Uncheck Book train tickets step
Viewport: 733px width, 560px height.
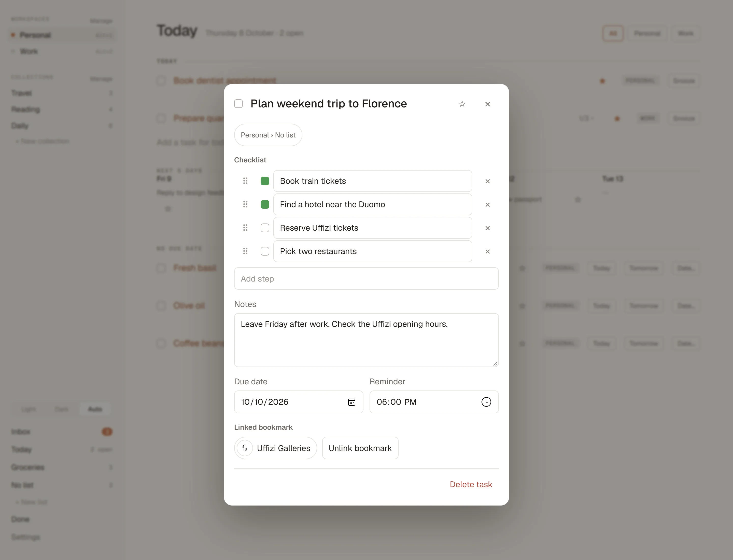click(265, 181)
